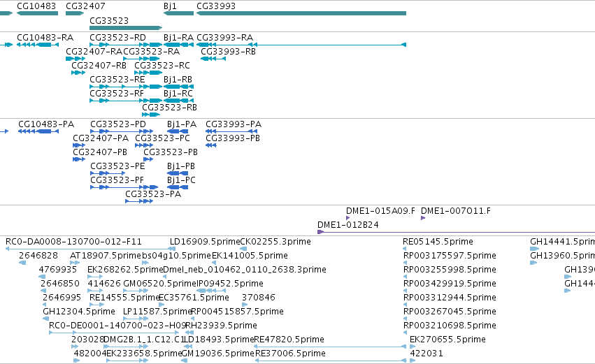The width and height of the screenshot is (595, 364).
Task: Select the Bj1 gene label
Action: [x=170, y=6]
